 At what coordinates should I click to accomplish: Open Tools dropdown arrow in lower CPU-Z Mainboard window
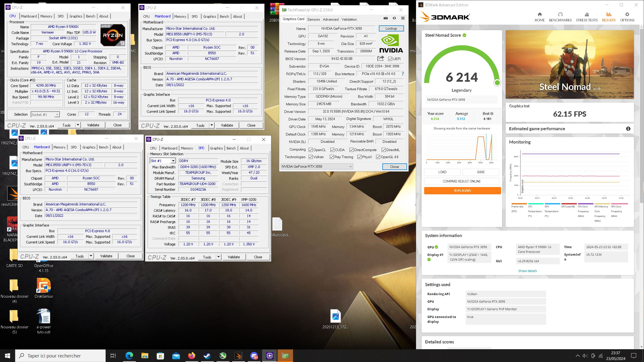pos(91,256)
